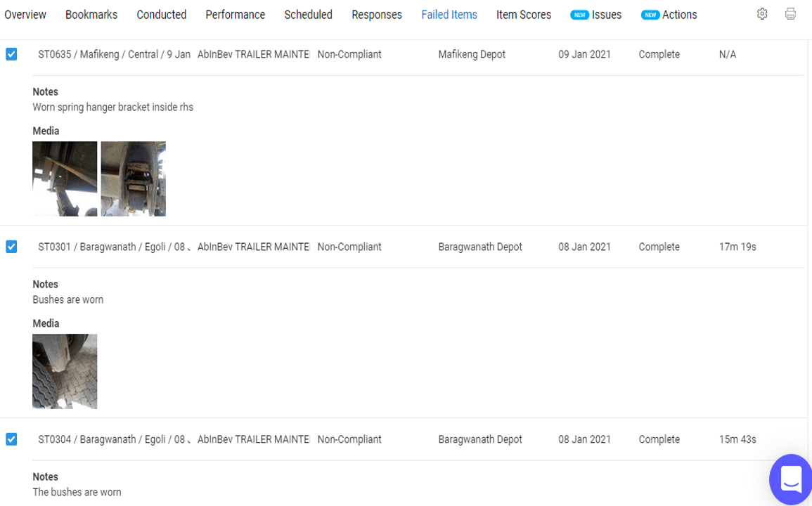Uncheck the ST0635 Mafikeng row checkbox

(11, 54)
